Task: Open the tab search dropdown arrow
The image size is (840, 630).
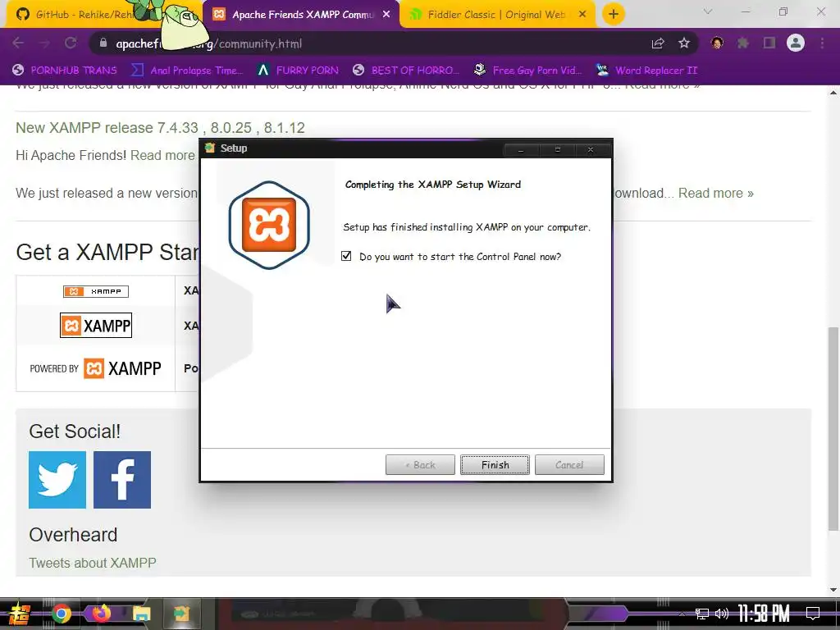Action: [708, 11]
